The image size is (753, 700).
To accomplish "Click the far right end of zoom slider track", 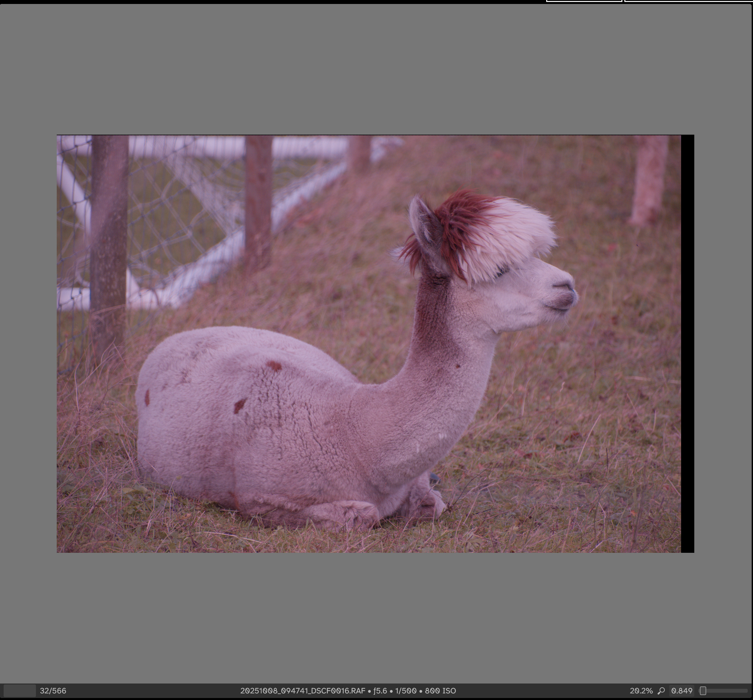I will (746, 690).
